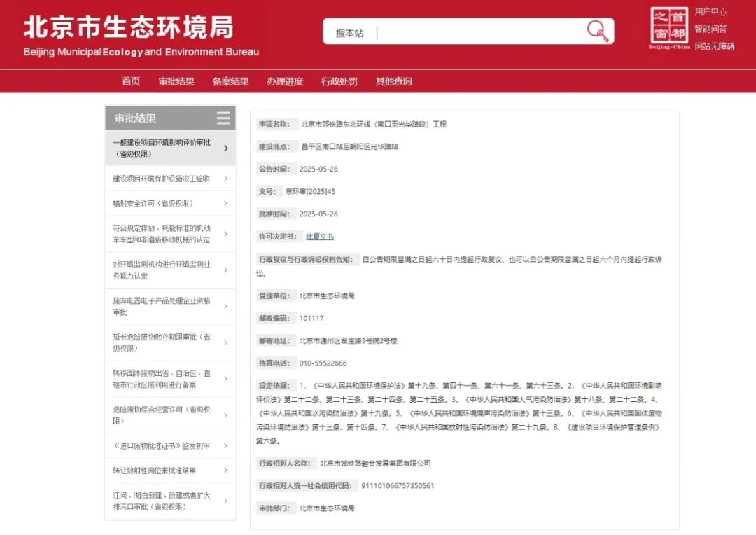Expand chevron beside 辐射安全许可（省级权限）

tap(225, 204)
